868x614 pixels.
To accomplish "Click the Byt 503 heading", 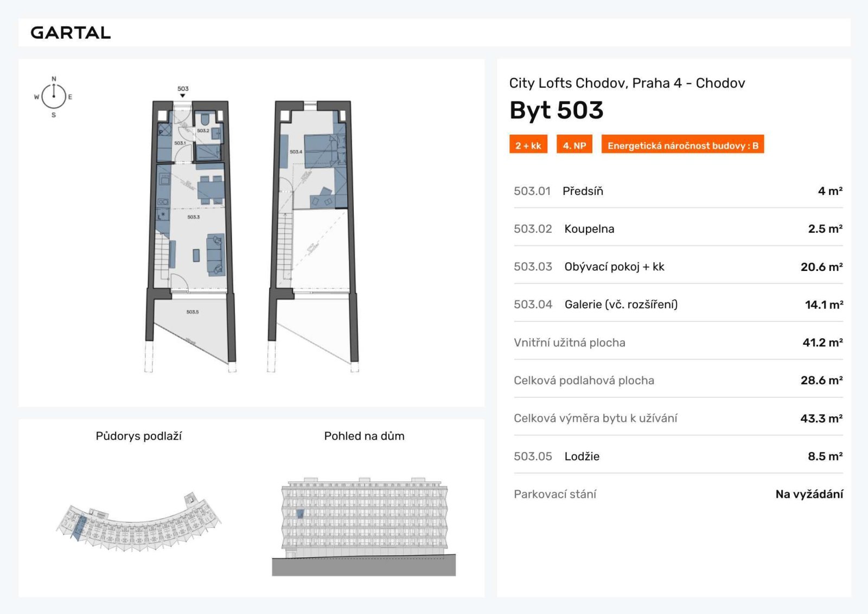I will (556, 110).
